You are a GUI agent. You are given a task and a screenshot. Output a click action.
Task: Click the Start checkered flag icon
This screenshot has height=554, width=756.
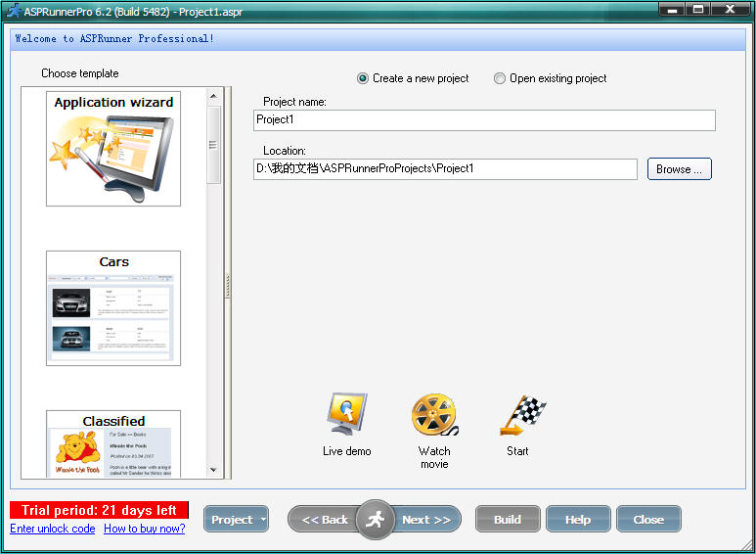[x=521, y=415]
